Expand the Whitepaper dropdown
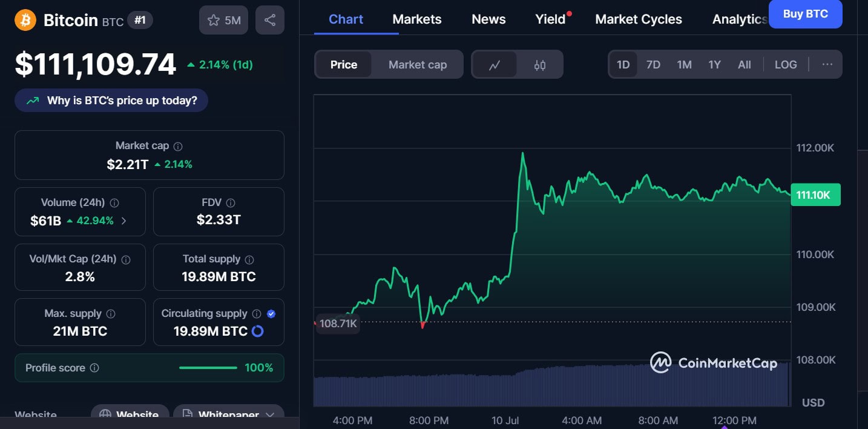Viewport: 868px width, 429px height. pyautogui.click(x=270, y=415)
